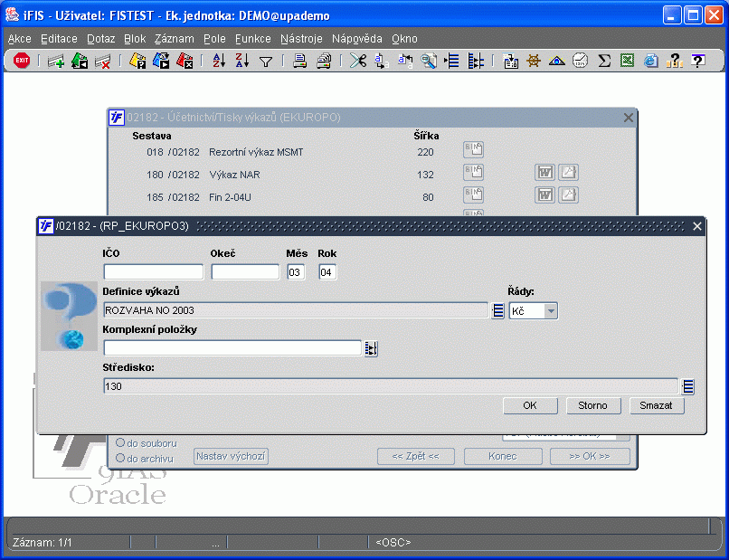Click the clock gauge icon
Viewport: 729px width, 560px height.
click(580, 61)
